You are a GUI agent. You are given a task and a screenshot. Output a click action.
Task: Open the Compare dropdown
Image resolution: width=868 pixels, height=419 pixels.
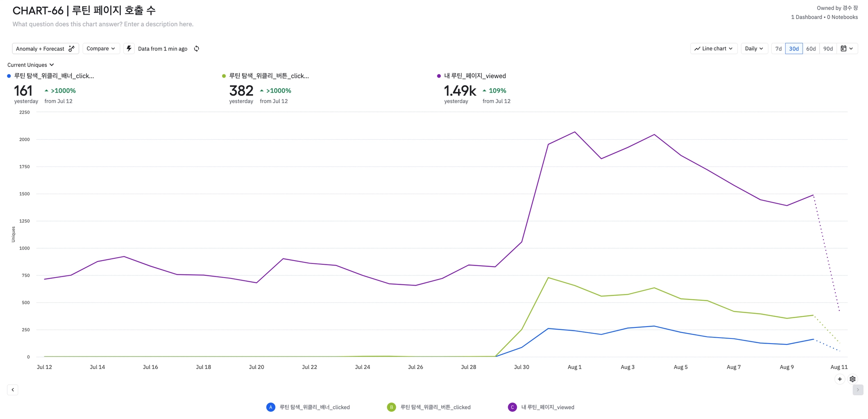coord(101,49)
